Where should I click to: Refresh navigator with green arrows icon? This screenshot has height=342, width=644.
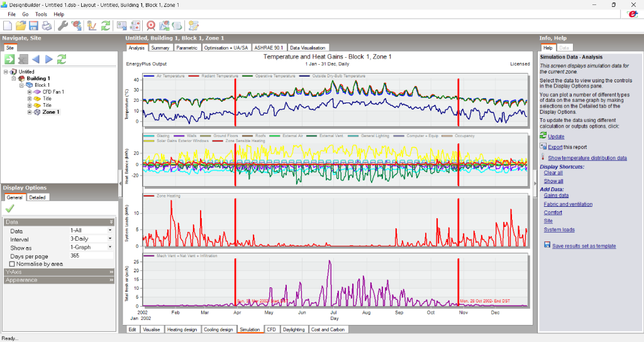click(62, 59)
